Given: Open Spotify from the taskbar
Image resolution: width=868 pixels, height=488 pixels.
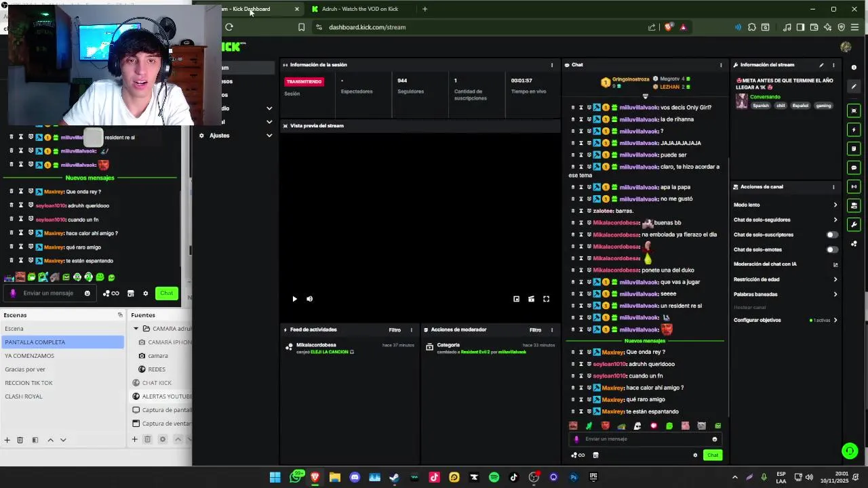Looking at the screenshot, I should [x=494, y=477].
